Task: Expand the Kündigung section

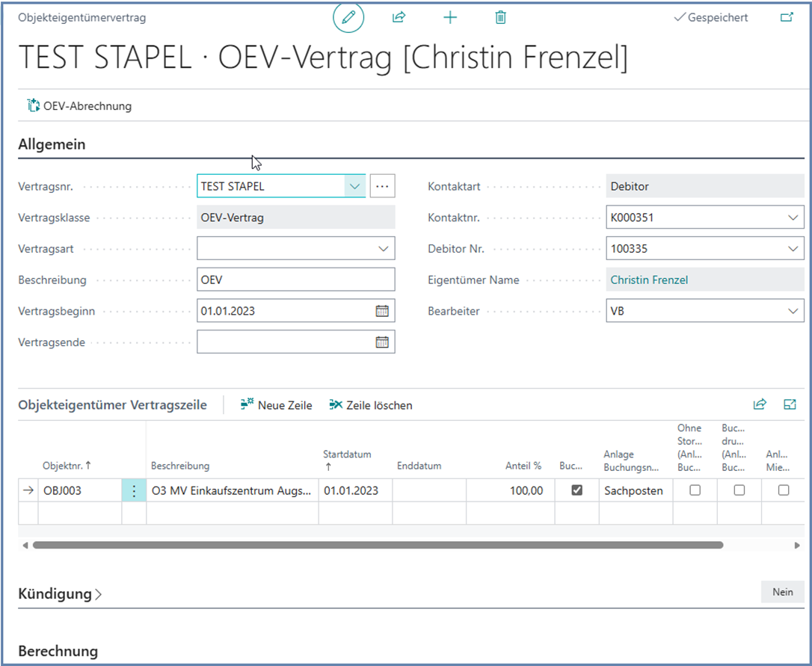Action: [x=60, y=594]
